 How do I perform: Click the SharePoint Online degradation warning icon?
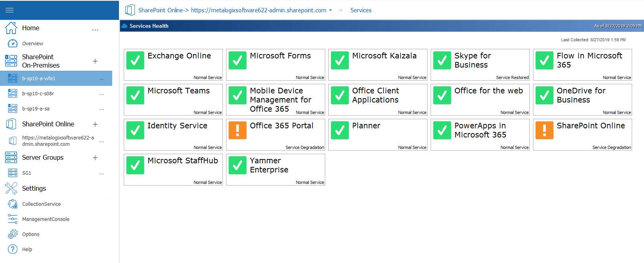click(x=544, y=130)
